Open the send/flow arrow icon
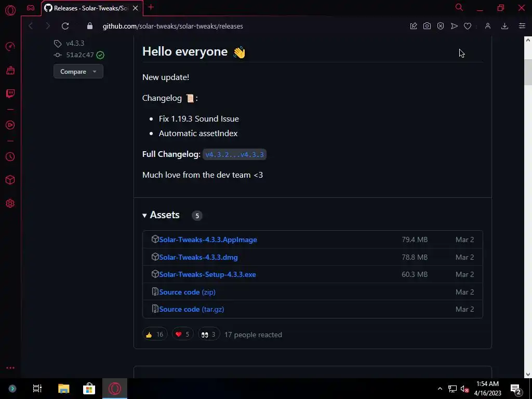 pyautogui.click(x=454, y=26)
